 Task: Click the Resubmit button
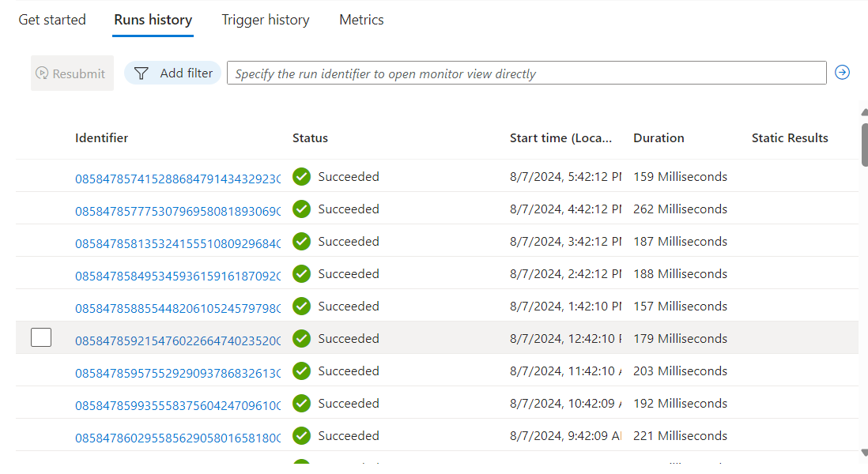[72, 73]
